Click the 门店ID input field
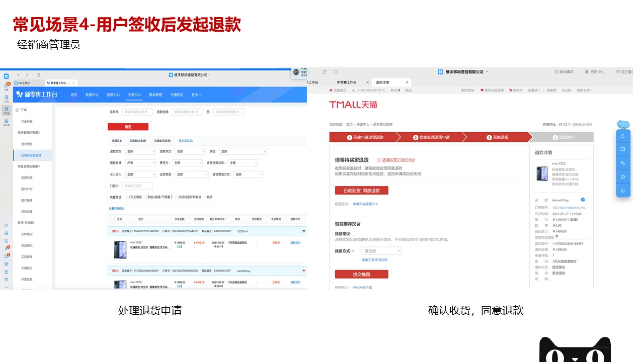Screen dimensions: 644x362 (x=137, y=186)
